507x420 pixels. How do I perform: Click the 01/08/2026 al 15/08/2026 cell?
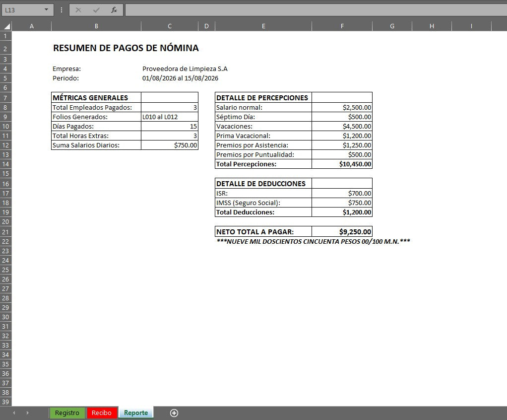tap(180, 78)
